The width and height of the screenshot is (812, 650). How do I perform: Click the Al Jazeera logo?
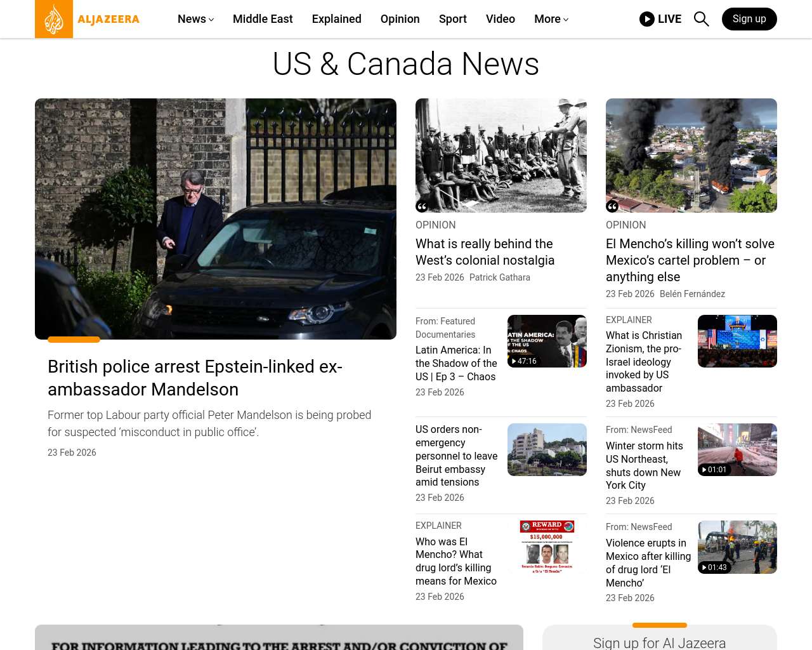(x=88, y=19)
